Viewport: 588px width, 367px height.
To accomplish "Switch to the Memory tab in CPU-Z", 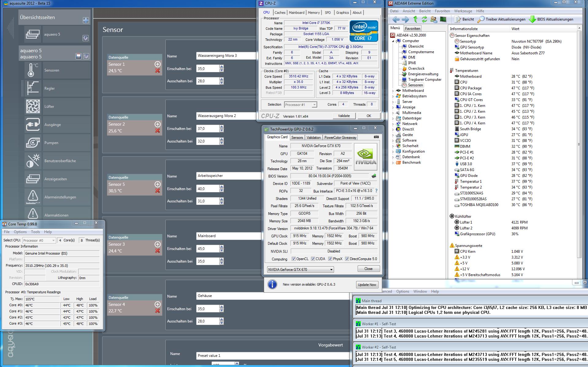I will click(313, 13).
